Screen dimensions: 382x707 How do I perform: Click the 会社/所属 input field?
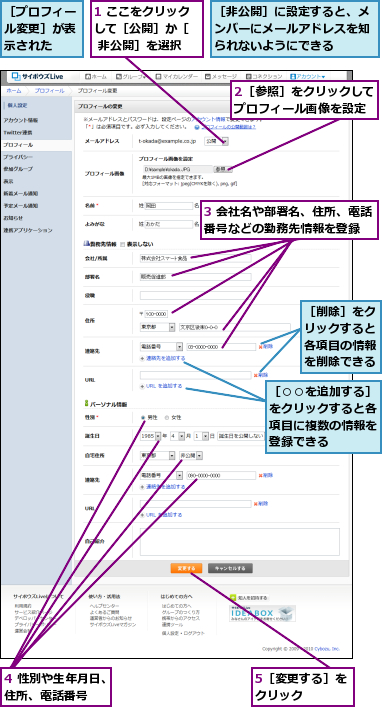click(195, 259)
